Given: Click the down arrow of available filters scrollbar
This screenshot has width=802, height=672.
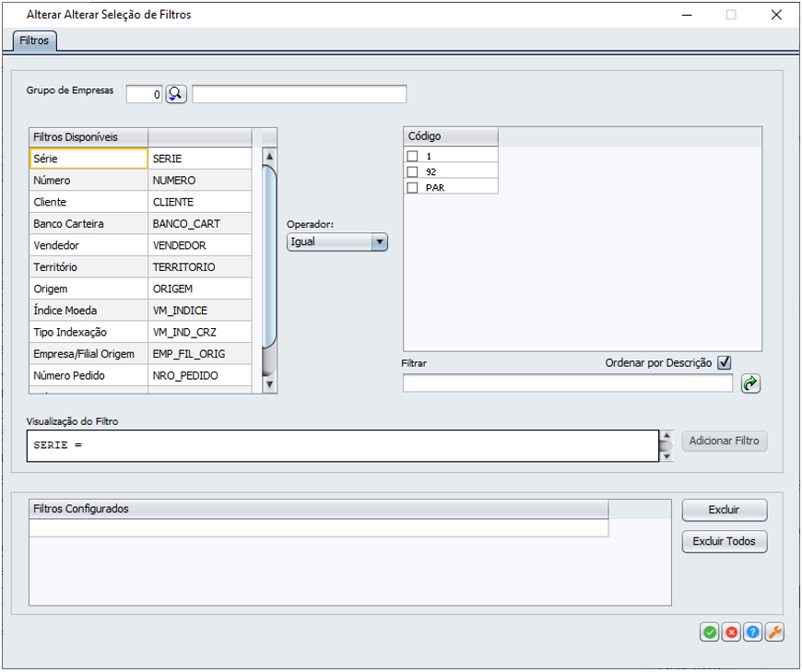Looking at the screenshot, I should pyautogui.click(x=269, y=384).
